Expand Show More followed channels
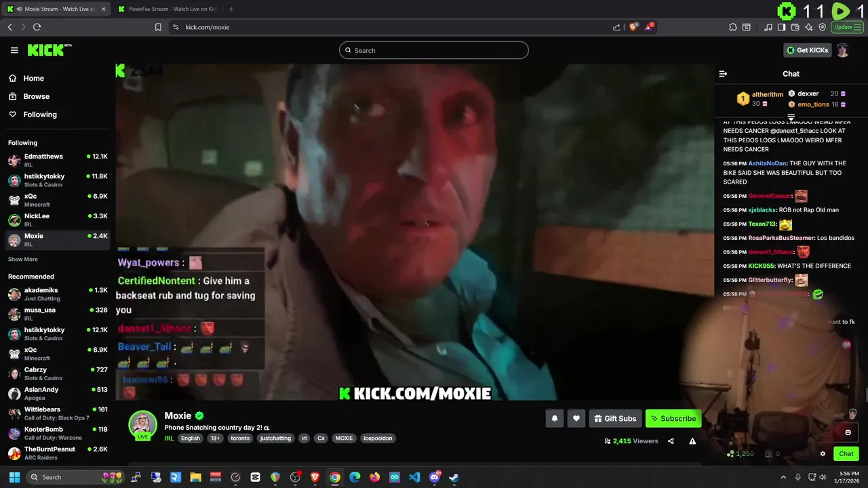This screenshot has height=488, width=868. pyautogui.click(x=23, y=260)
